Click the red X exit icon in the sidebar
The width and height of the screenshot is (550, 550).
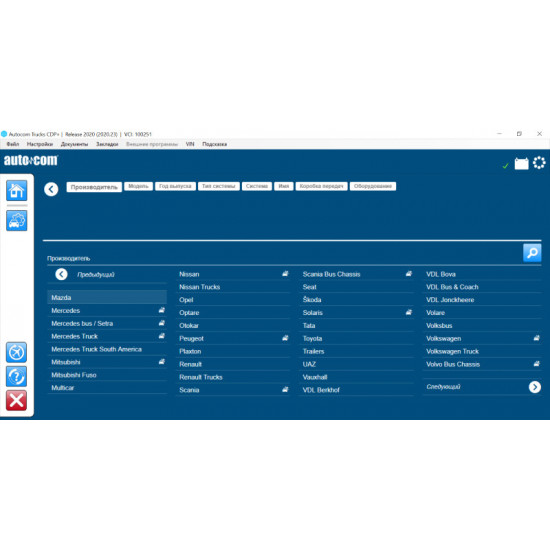pyautogui.click(x=16, y=400)
